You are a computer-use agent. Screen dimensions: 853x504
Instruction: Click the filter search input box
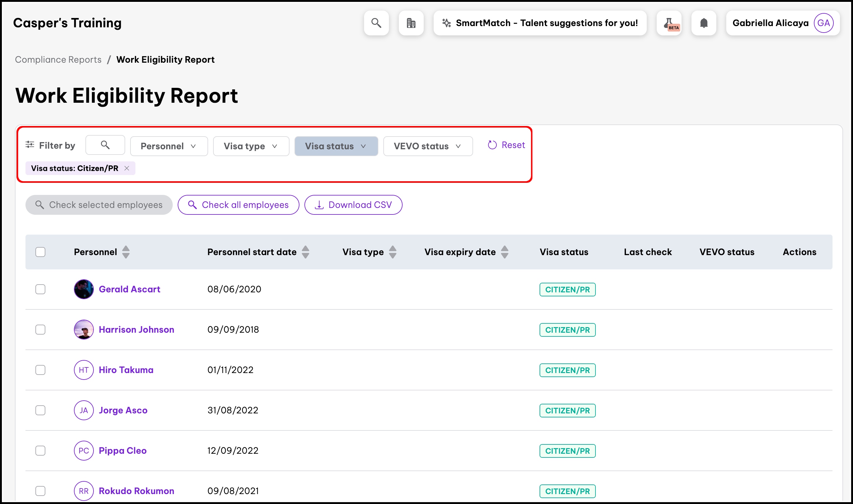(105, 145)
